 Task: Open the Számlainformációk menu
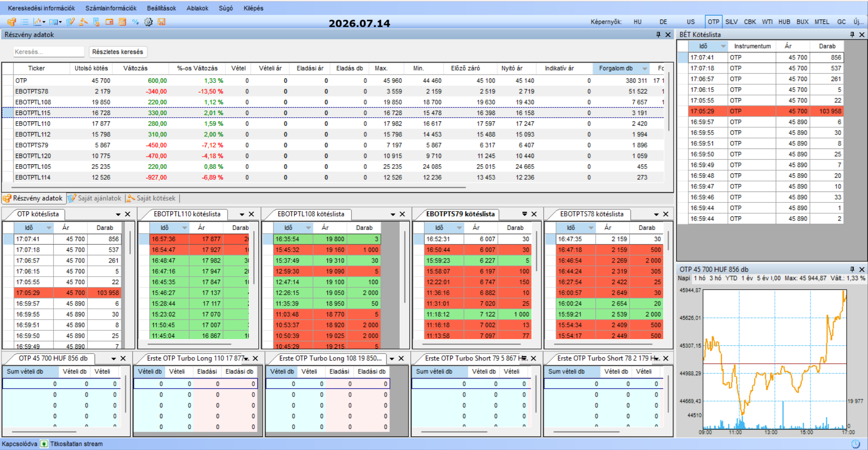pyautogui.click(x=111, y=8)
